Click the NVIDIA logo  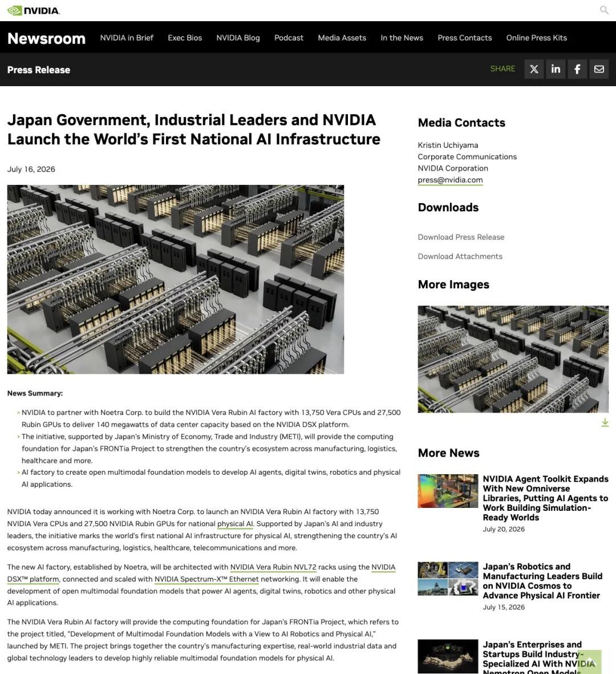click(x=34, y=10)
